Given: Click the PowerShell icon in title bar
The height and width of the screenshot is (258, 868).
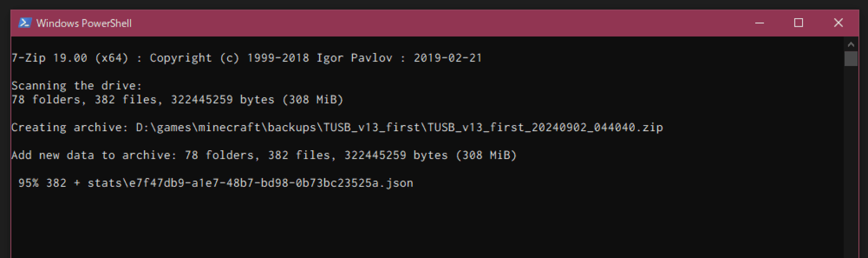Looking at the screenshot, I should (25, 23).
